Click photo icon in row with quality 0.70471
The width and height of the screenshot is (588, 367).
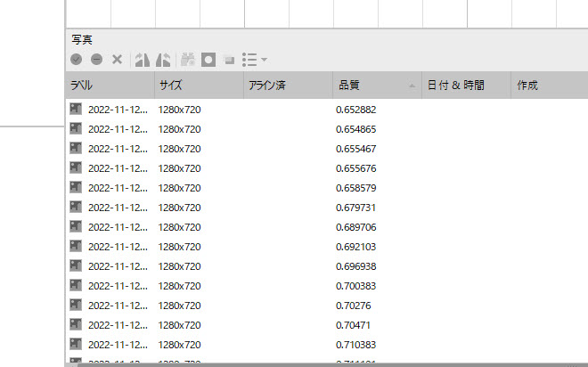click(x=76, y=324)
